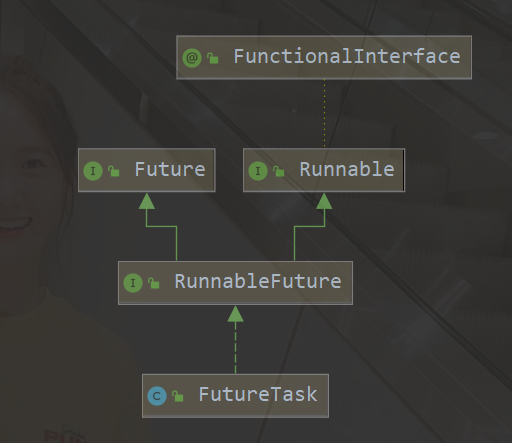Image resolution: width=512 pixels, height=443 pixels.
Task: Click the lock icon on the RunnableFuture node
Action: click(154, 283)
